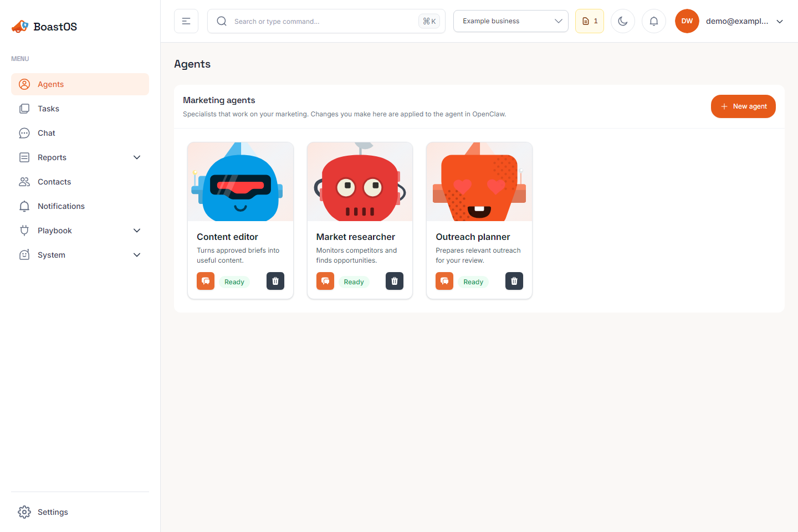Viewport: 798px width, 532px height.
Task: Chat with the Content editor agent
Action: pos(206,281)
